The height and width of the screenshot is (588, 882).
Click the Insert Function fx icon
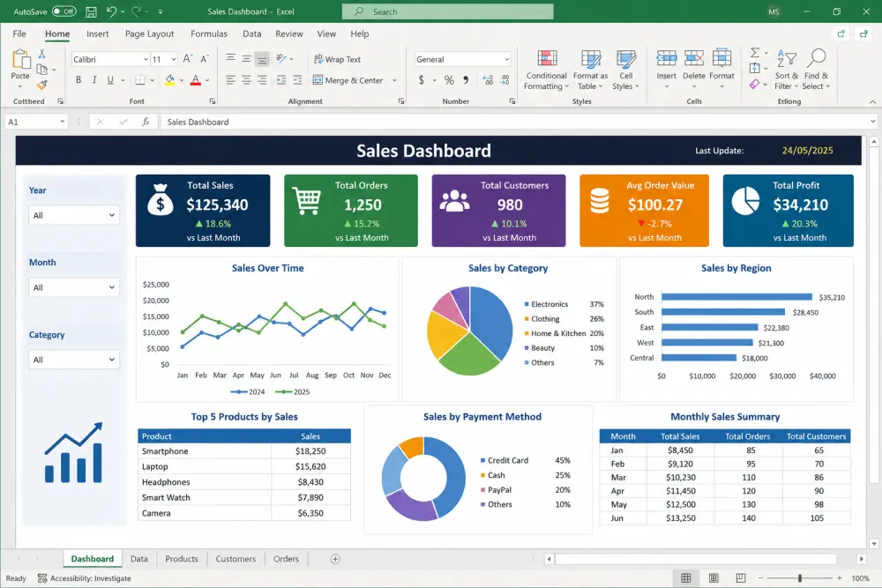click(x=146, y=122)
